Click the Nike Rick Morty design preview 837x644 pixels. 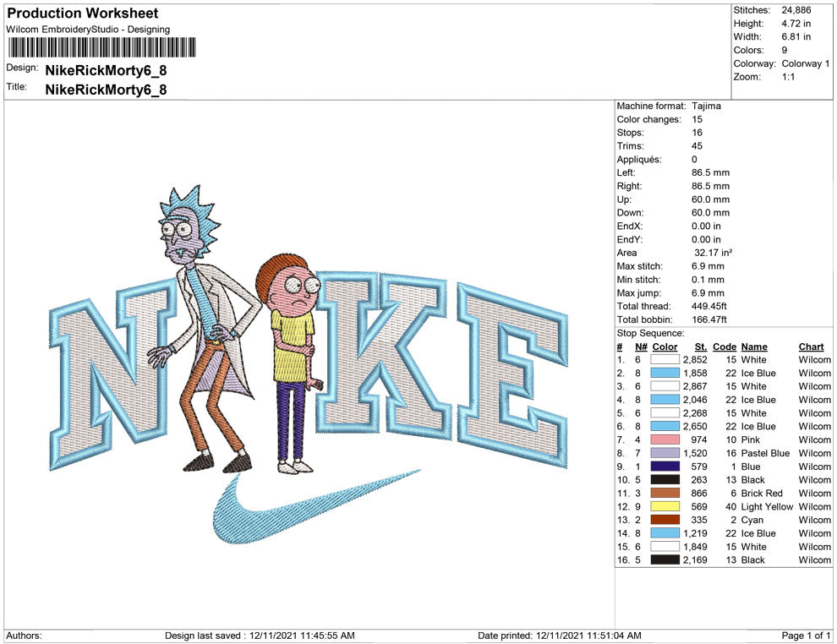309,365
